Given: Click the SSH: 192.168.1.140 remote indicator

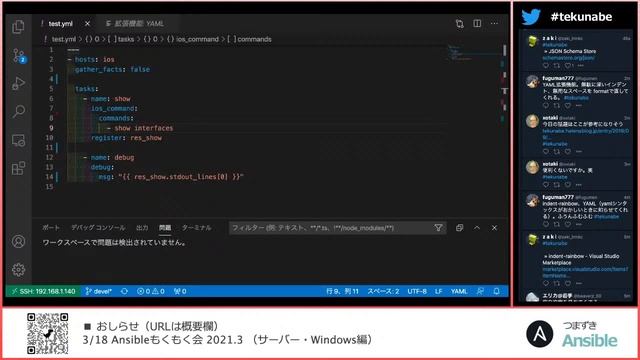Looking at the screenshot, I should pos(43,291).
